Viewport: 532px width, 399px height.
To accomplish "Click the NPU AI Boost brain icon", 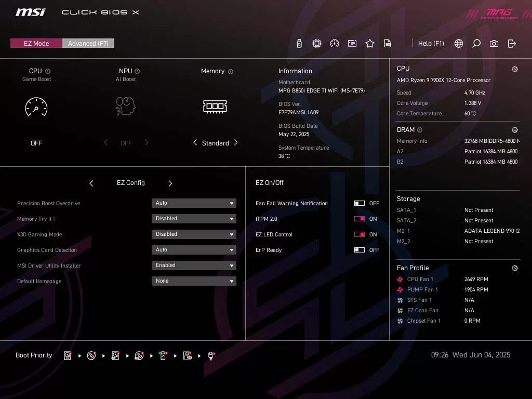I will 126,106.
